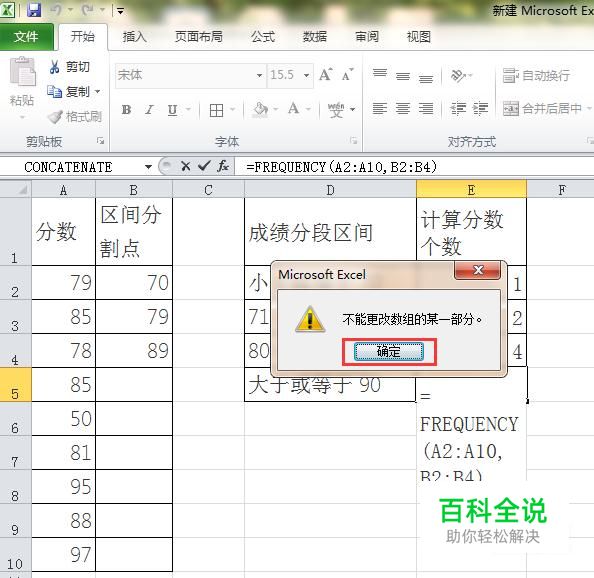Click the fill color bucket icon

261,109
